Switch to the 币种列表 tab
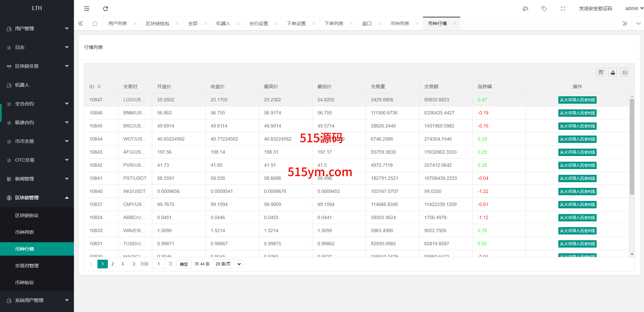 (x=400, y=23)
